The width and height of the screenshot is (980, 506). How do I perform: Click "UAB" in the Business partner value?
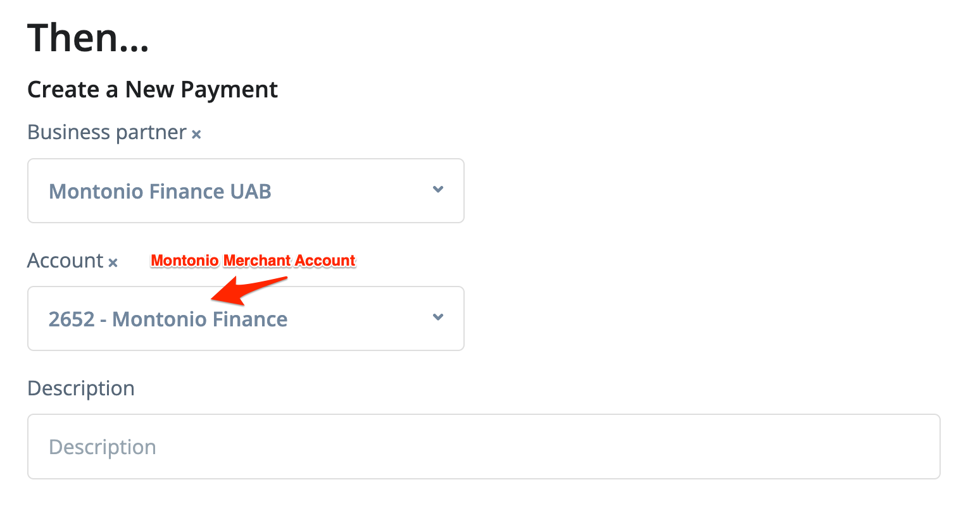pyautogui.click(x=251, y=191)
